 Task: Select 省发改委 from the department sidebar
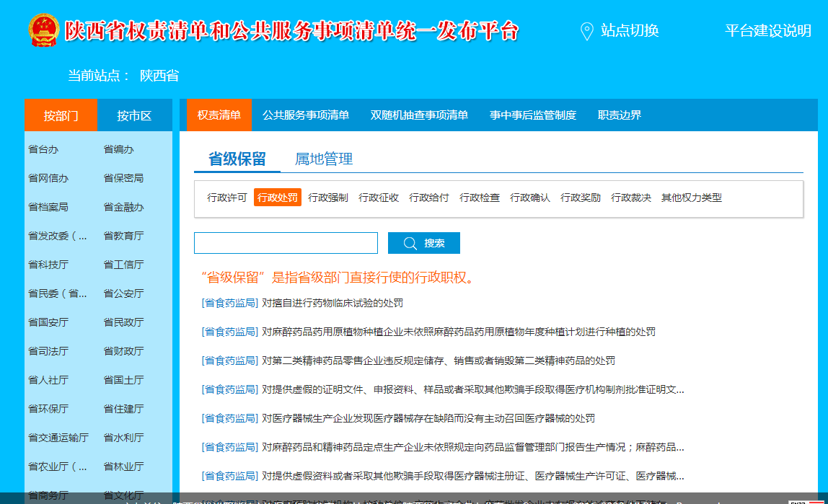click(58, 236)
